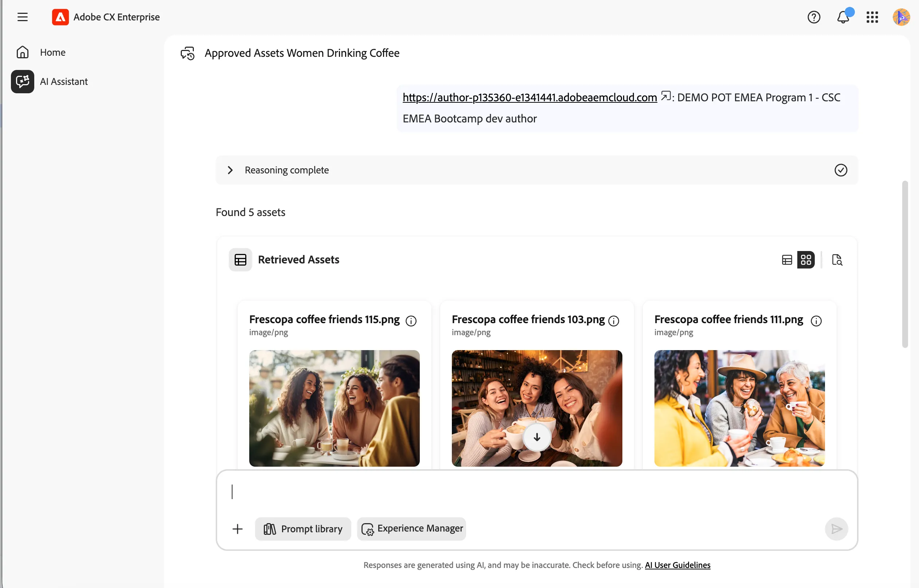
Task: Click the Adobe logo icon
Action: pyautogui.click(x=60, y=17)
